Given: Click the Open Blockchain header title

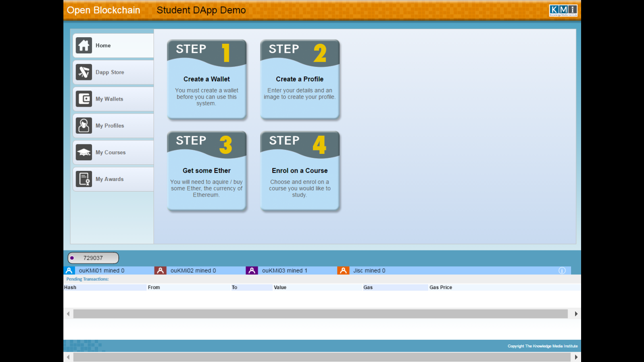Looking at the screenshot, I should pyautogui.click(x=104, y=10).
